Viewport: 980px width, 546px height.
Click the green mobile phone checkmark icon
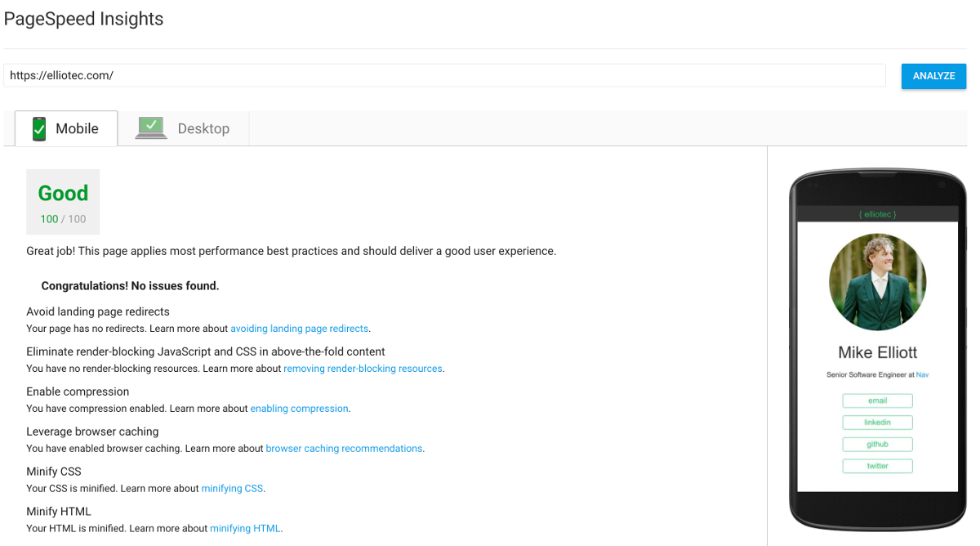(39, 129)
